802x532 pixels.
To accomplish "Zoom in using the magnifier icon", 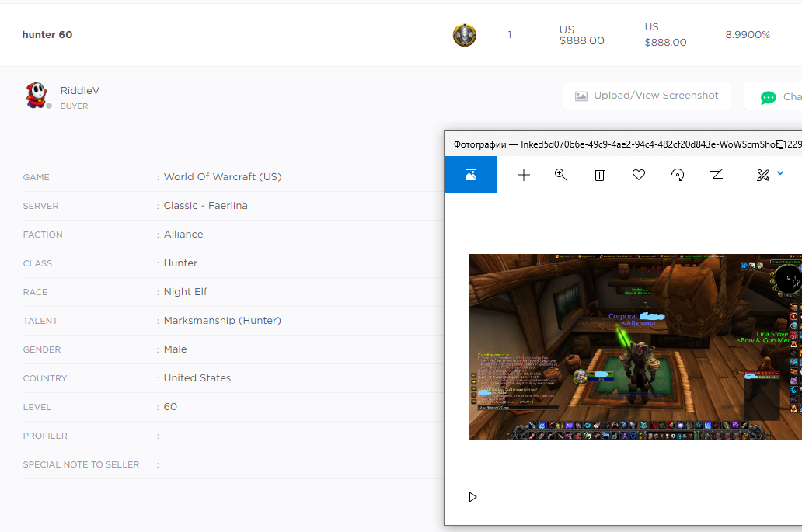I will coord(561,175).
